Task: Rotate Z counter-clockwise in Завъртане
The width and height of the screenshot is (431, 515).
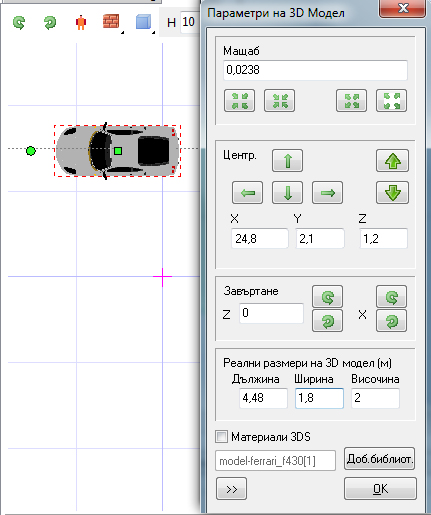Action: [x=327, y=296]
